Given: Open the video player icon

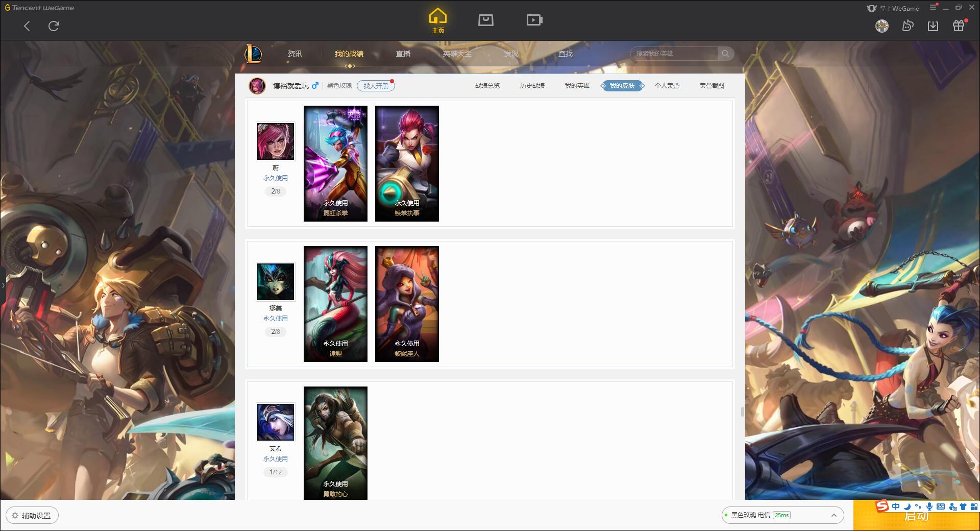Looking at the screenshot, I should 534,20.
